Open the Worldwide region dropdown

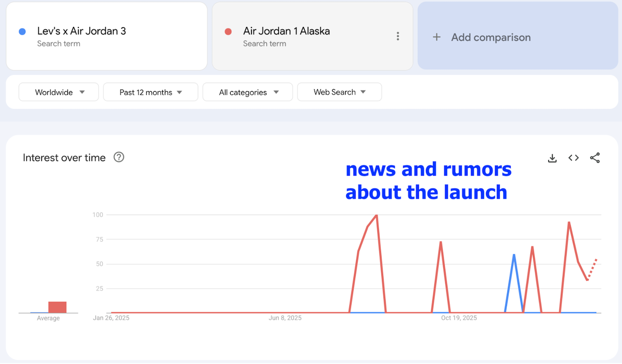pos(58,92)
